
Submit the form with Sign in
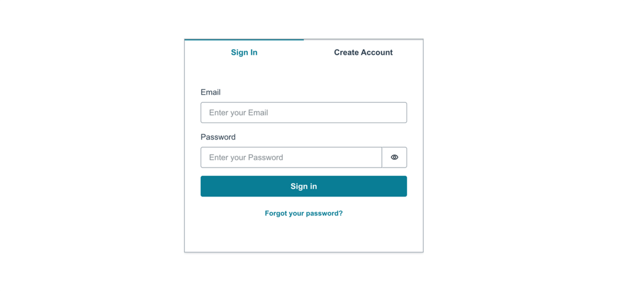304,186
